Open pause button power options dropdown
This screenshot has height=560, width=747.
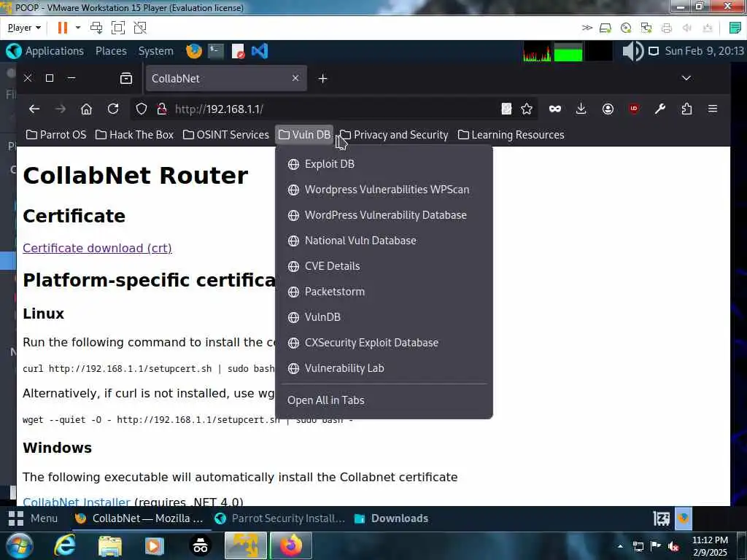(78, 28)
